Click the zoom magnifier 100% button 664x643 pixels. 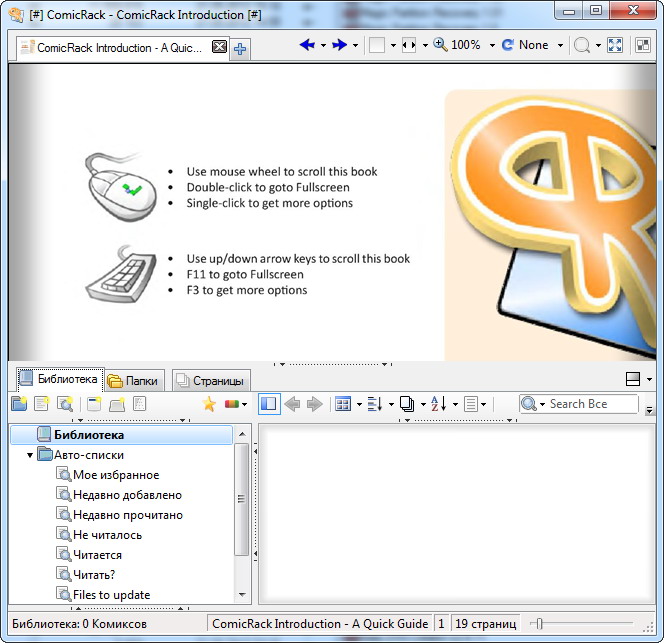tap(457, 45)
